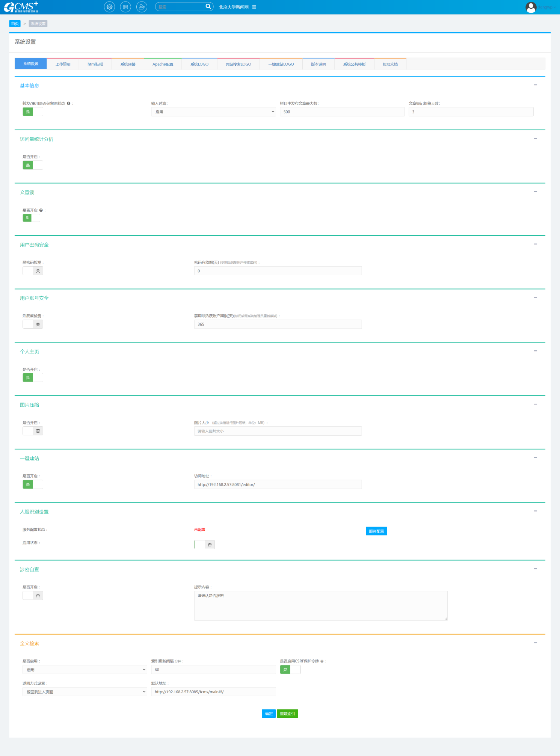
Task: Open the gear settings icon in header
Action: [109, 7]
